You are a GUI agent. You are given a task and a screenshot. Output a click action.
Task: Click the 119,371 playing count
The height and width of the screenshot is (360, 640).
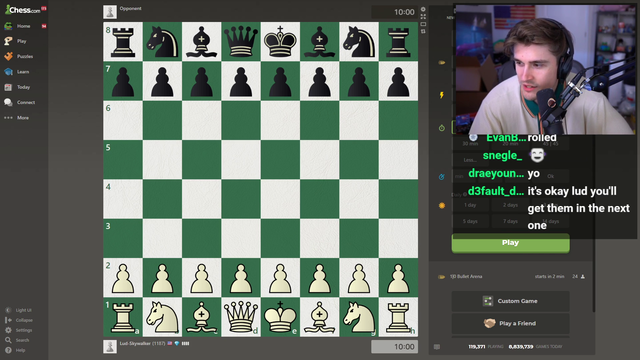click(x=477, y=347)
